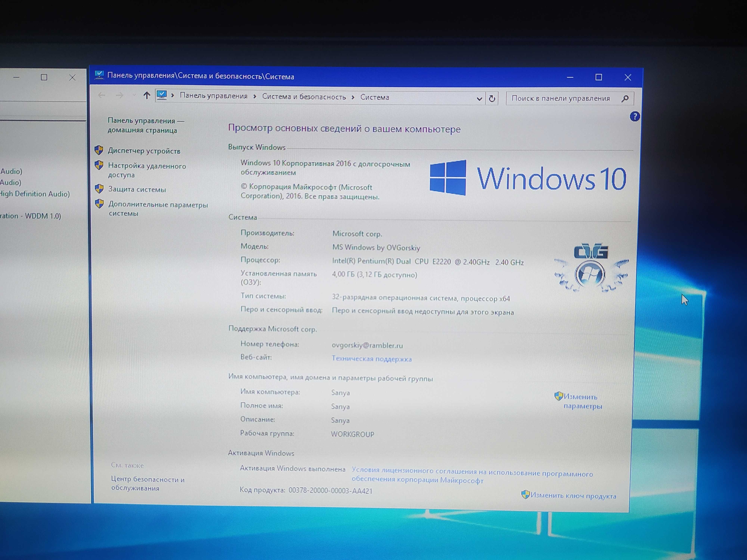The image size is (747, 560).
Task: Click the model MS Windows by OVGorskiy
Action: [x=376, y=247]
